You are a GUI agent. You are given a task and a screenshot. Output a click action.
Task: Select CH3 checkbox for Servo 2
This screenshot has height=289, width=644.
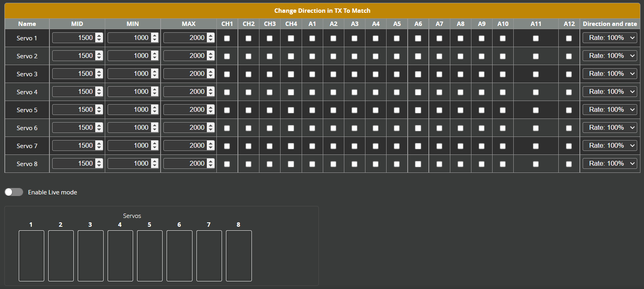(x=270, y=56)
